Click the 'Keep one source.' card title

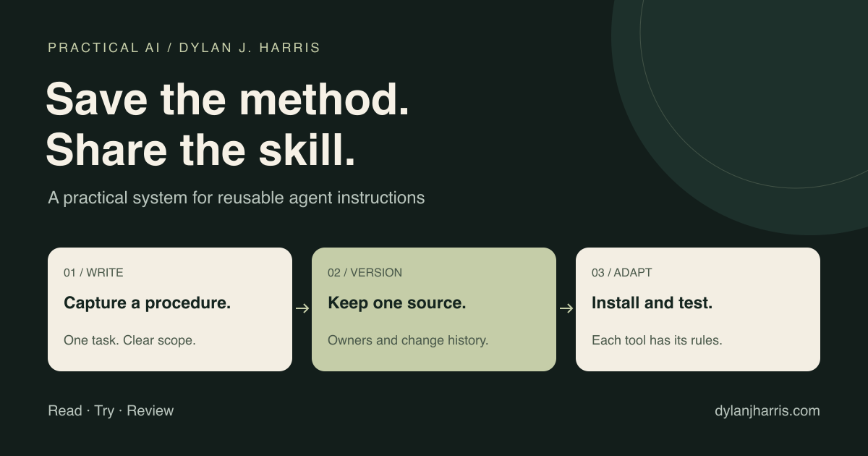point(397,303)
